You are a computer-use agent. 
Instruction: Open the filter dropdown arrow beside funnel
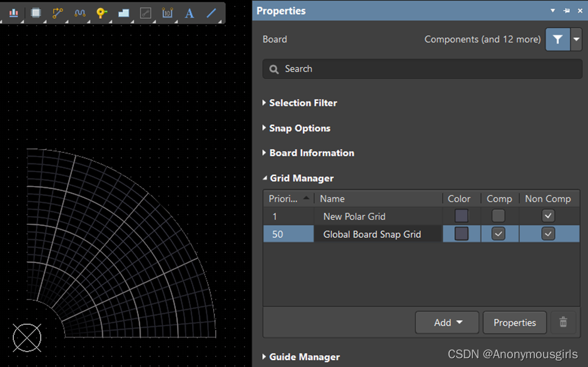tap(575, 39)
